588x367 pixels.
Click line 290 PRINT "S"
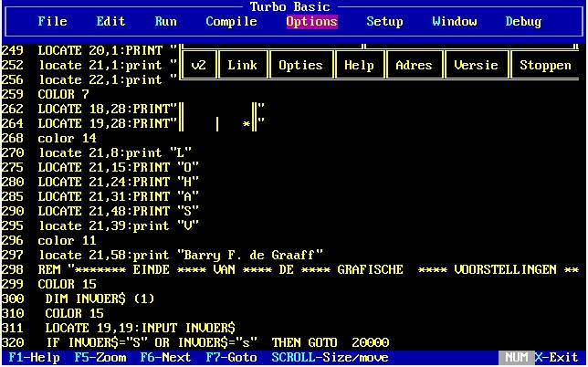[100, 212]
